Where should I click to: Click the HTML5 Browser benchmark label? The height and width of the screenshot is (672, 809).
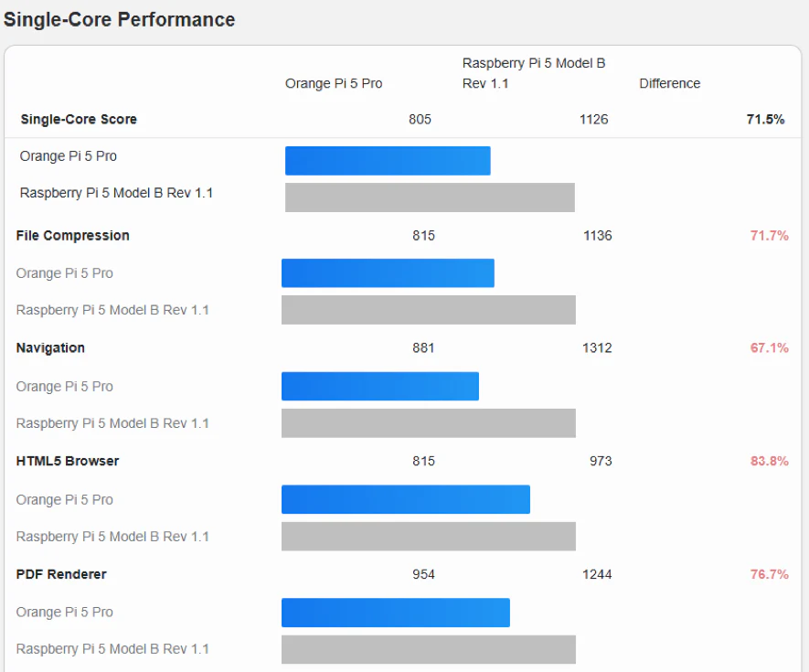click(68, 461)
